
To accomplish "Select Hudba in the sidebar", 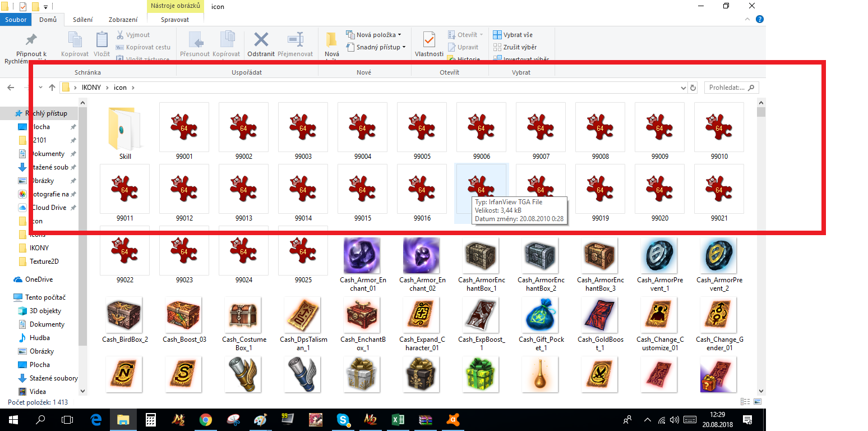I will (x=39, y=338).
